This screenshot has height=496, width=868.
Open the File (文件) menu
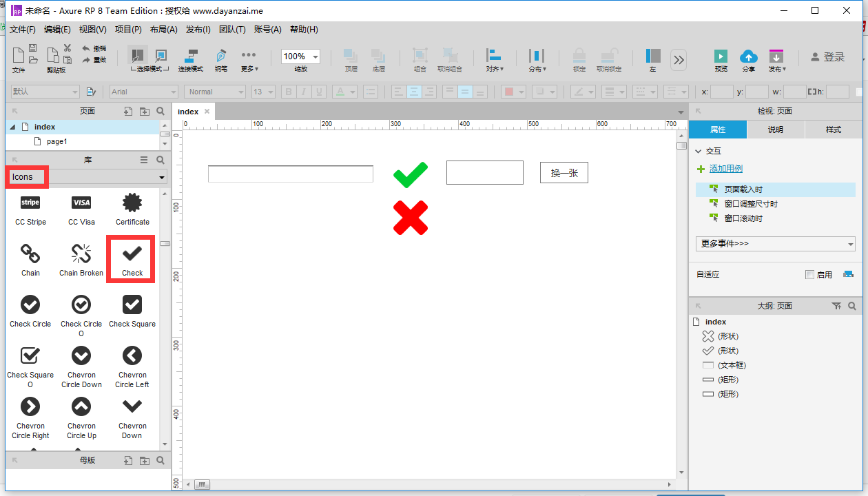coord(22,30)
